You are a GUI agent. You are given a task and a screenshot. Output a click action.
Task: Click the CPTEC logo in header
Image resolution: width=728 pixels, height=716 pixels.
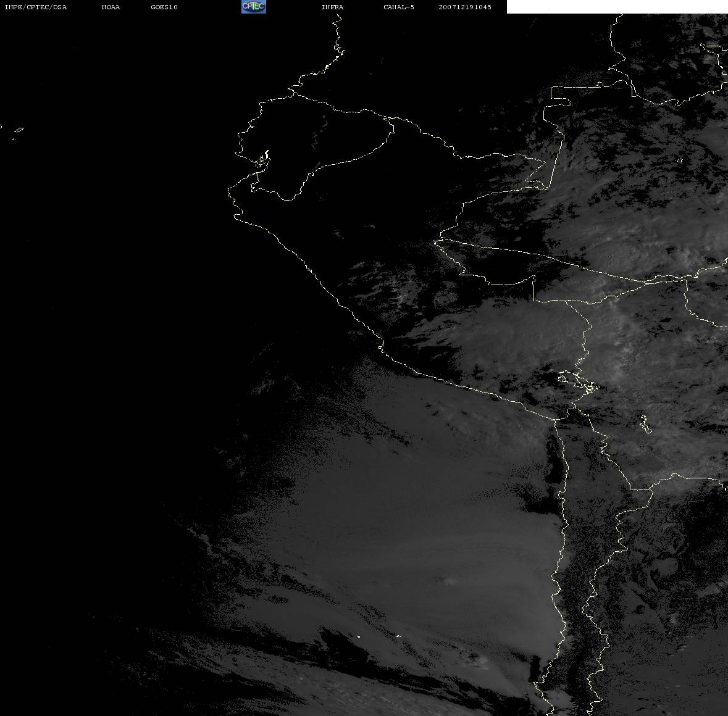(254, 7)
